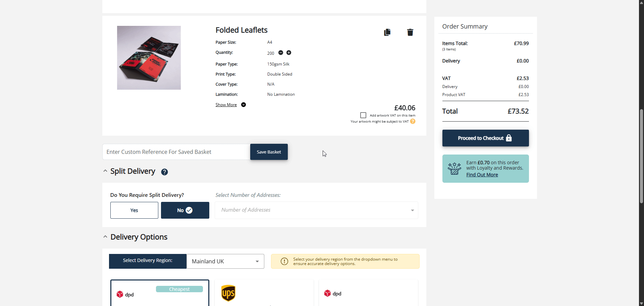Collapse the Delivery Options section
Screen dimensions: 644x306
pos(105,237)
